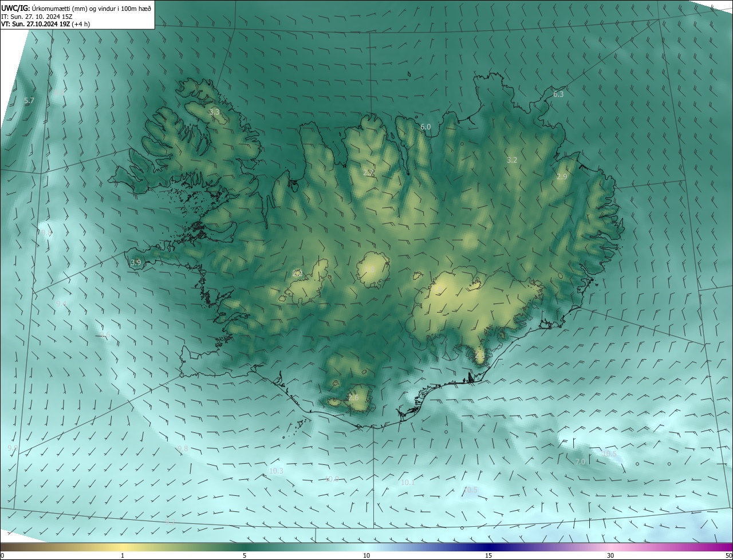
Task: Click the 2.6 value on the southern glacier
Action: tap(353, 397)
